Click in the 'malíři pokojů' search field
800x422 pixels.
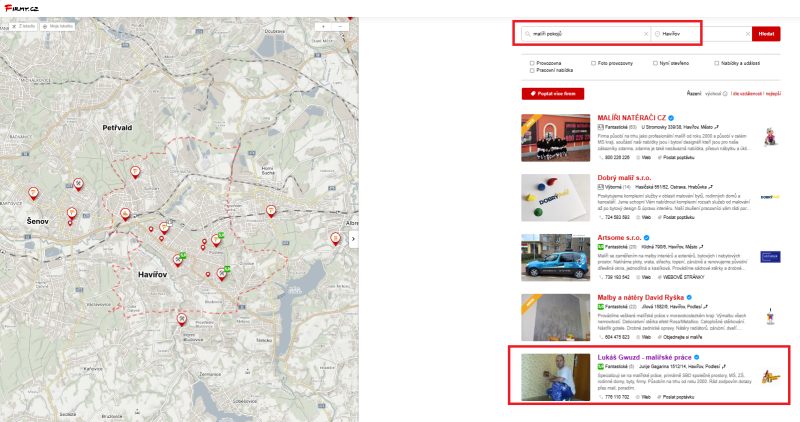[587, 34]
